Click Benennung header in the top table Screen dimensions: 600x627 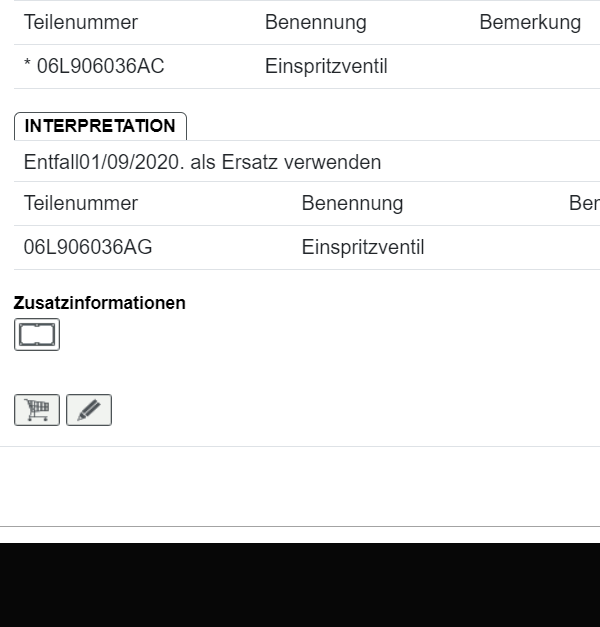(315, 22)
